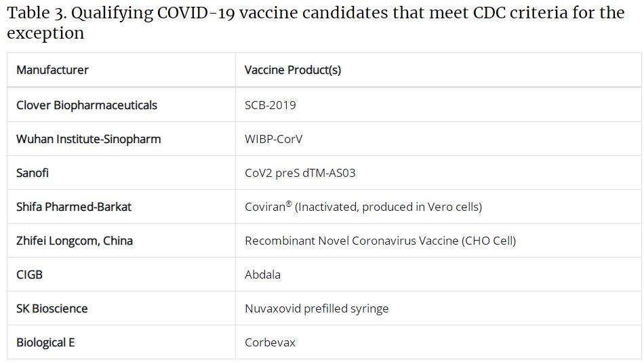This screenshot has height=362, width=644.
Task: Select CoV2 preS dTM-AS03 product text
Action: tap(300, 173)
